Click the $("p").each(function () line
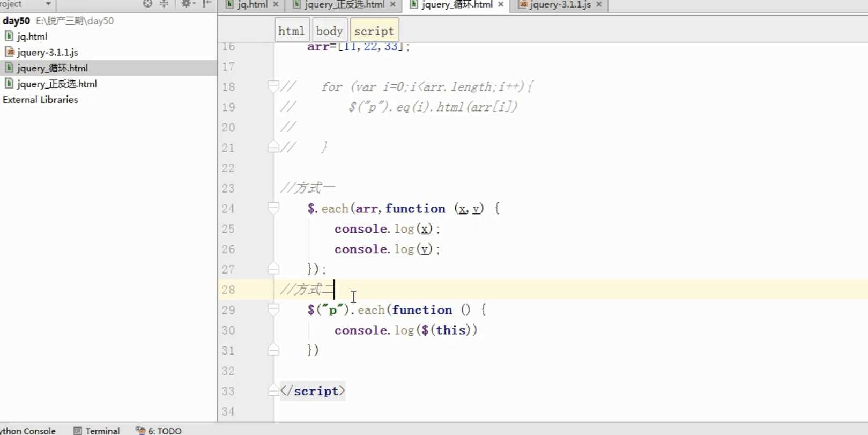This screenshot has height=435, width=868. pos(397,310)
